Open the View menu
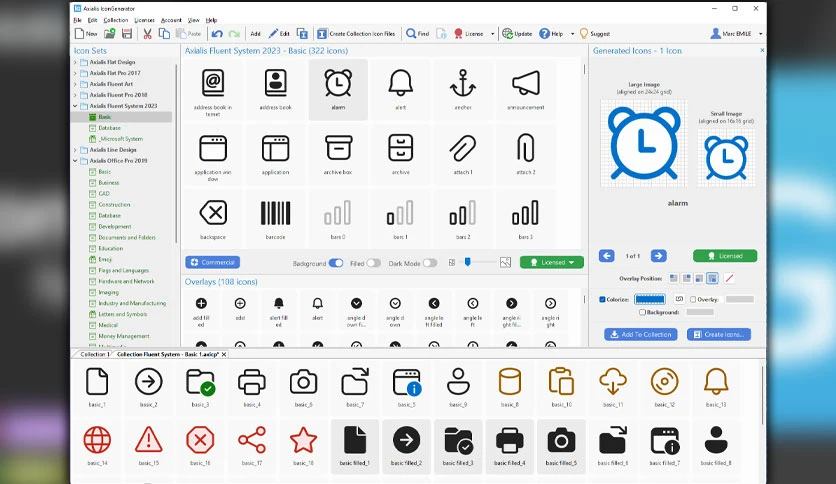The image size is (836, 484). click(194, 20)
